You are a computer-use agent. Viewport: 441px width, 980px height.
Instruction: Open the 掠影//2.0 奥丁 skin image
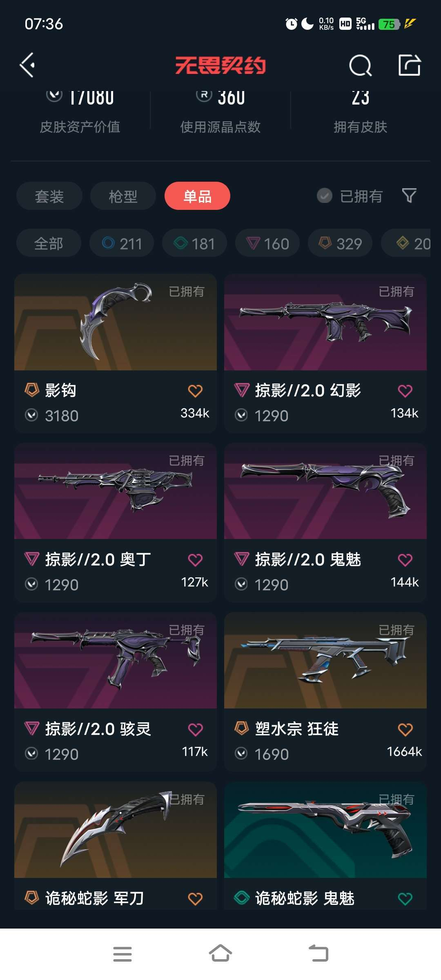pos(116,491)
